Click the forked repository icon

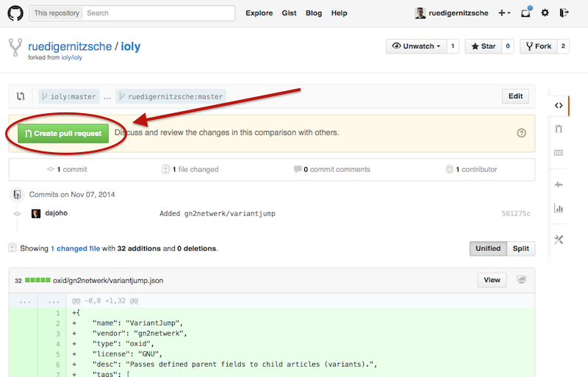coord(15,48)
